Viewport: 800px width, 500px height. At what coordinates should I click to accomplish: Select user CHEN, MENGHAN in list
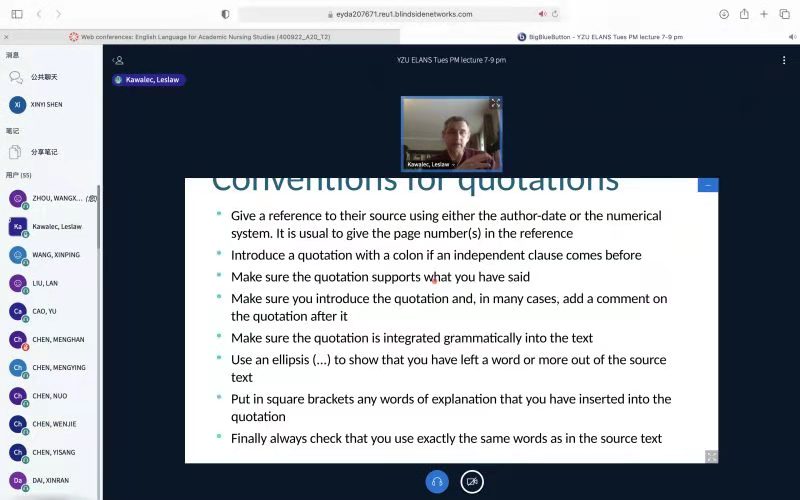(x=58, y=340)
